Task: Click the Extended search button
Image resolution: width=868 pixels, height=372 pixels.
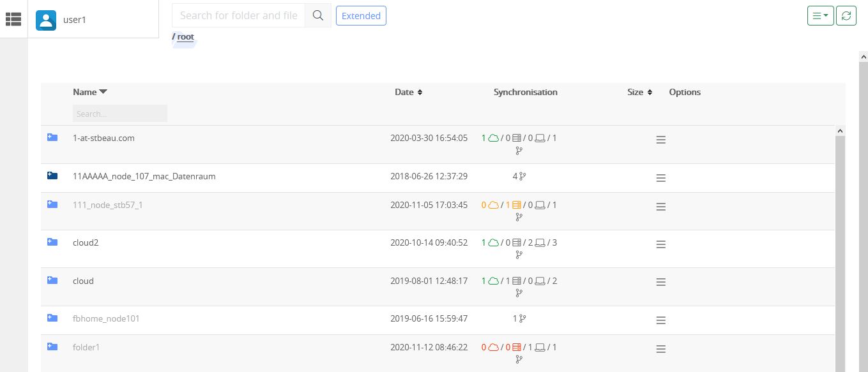Action: pyautogui.click(x=361, y=15)
